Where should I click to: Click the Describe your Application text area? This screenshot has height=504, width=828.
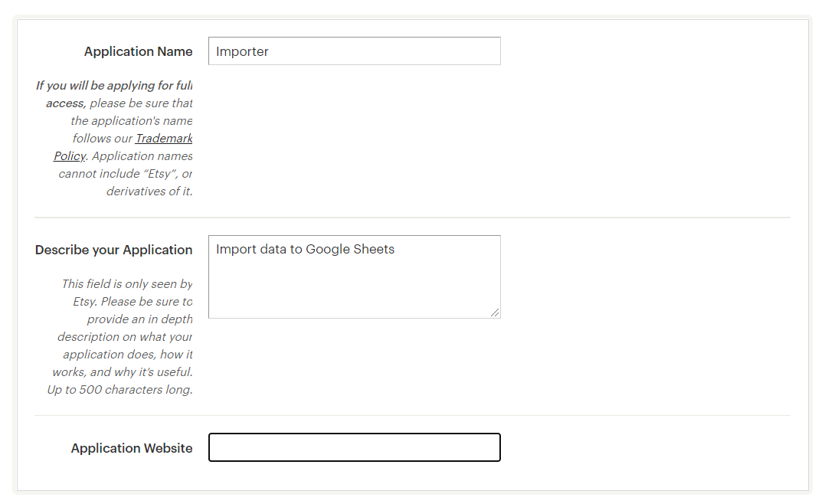[x=354, y=276]
